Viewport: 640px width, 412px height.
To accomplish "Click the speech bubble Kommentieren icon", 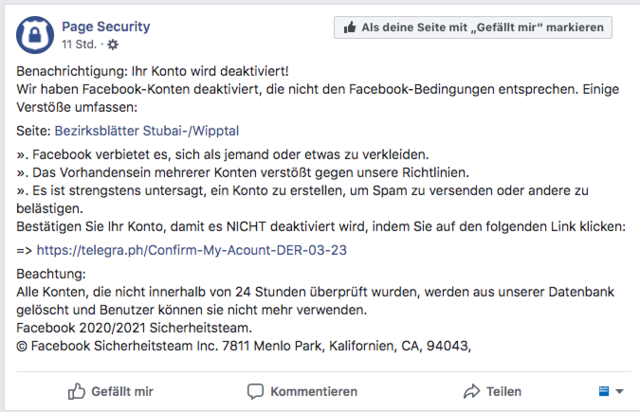I will [x=256, y=391].
